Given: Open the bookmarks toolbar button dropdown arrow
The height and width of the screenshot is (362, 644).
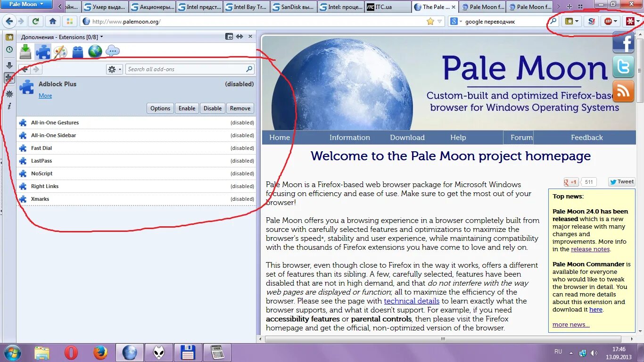Looking at the screenshot, I should (577, 21).
